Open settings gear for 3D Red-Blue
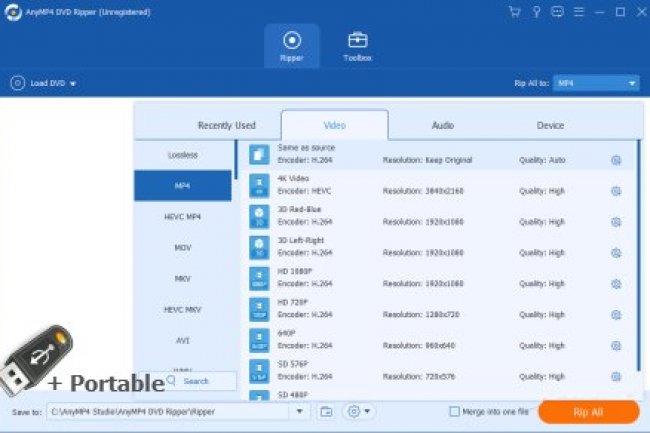Image resolution: width=650 pixels, height=433 pixels. 616,222
